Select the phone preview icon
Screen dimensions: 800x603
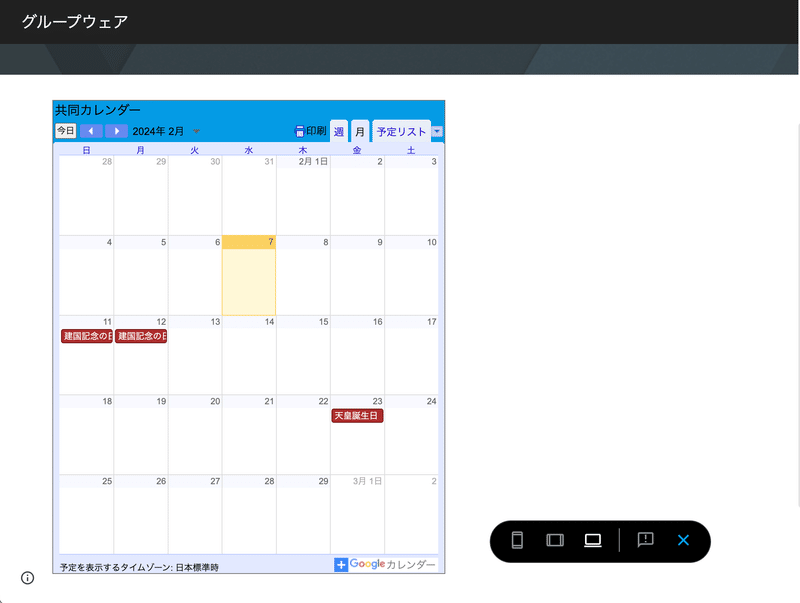[517, 540]
